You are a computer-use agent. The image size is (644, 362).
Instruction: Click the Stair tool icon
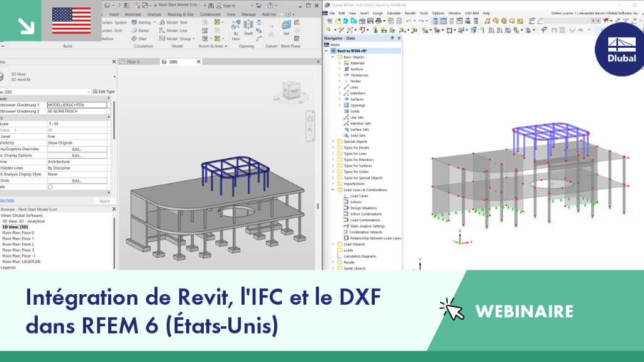click(x=135, y=38)
